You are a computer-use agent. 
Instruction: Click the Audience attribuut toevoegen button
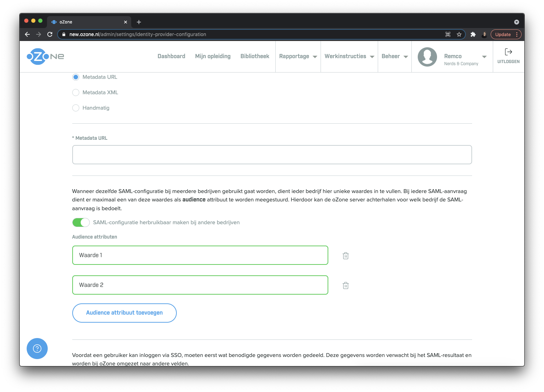[124, 312]
